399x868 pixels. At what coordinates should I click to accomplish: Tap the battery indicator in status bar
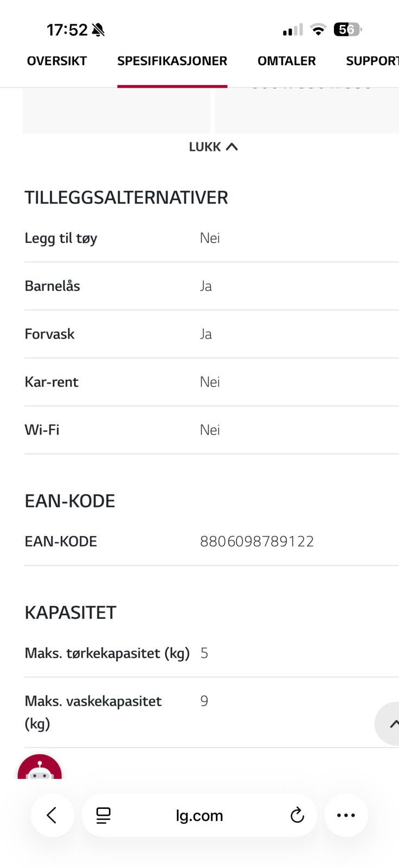coord(347,29)
